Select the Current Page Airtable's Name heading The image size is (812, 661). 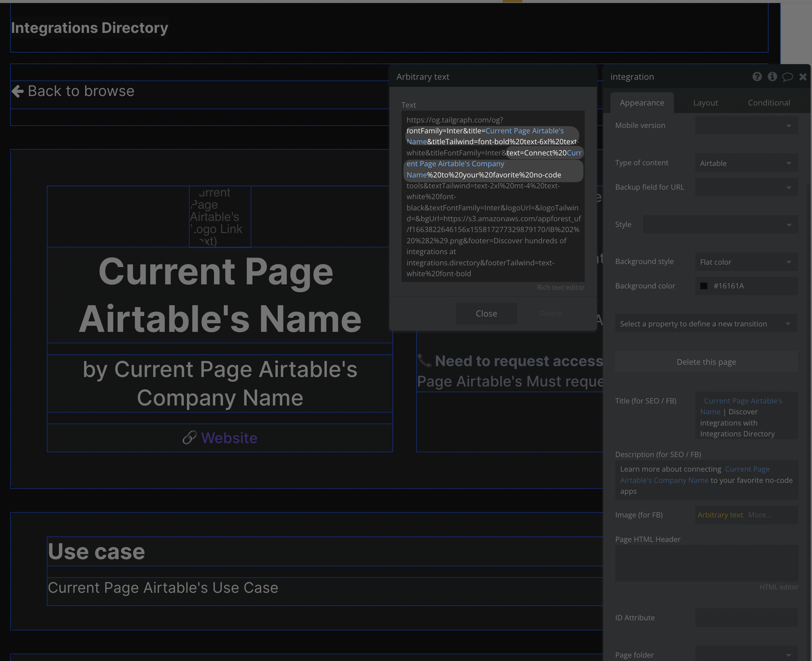pos(220,295)
